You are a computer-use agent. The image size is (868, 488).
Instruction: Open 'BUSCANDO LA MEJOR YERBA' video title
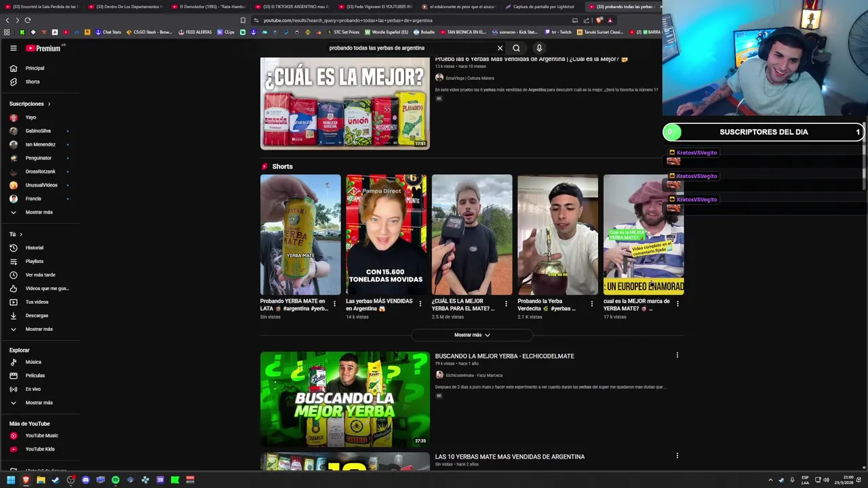point(505,356)
